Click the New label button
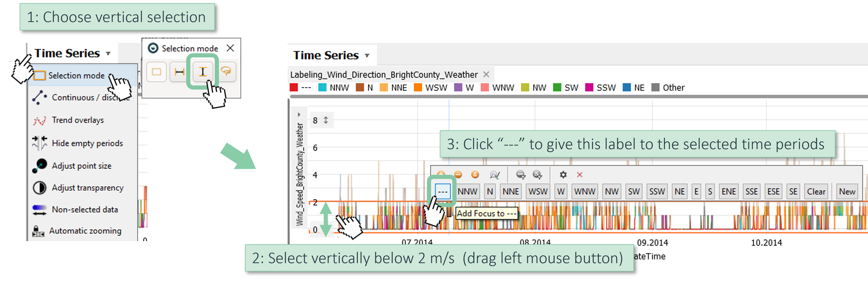Viewport: 868px width, 283px height. click(x=847, y=192)
